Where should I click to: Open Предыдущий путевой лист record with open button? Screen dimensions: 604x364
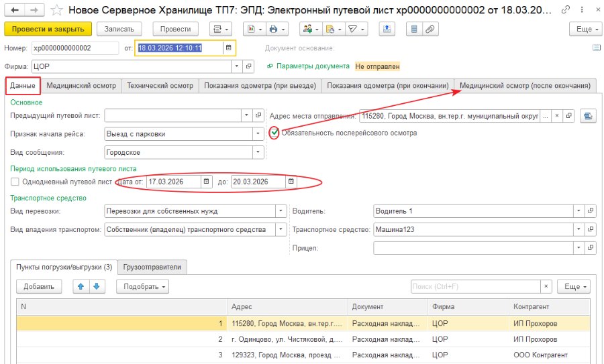258,115
